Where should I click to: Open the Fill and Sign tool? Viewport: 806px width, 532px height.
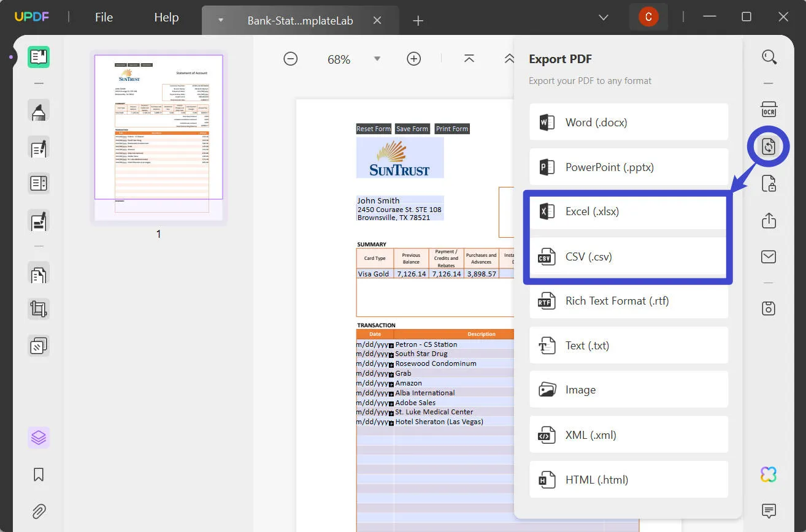click(x=39, y=220)
